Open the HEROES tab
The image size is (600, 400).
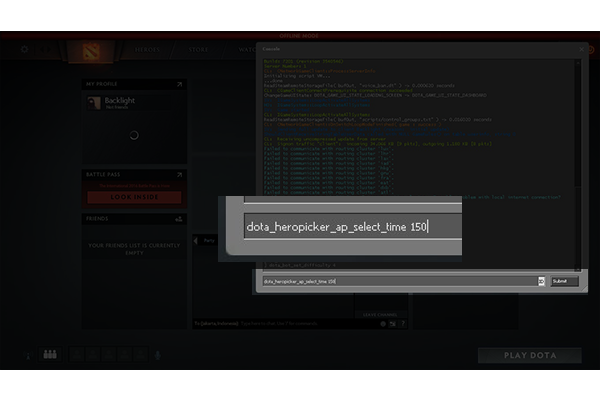click(147, 50)
